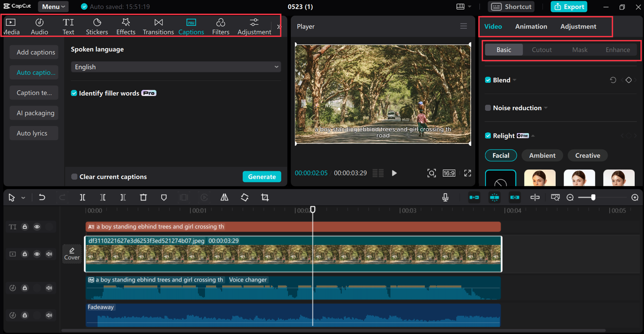Click the Undo arrow in timeline toolbar
Image resolution: width=644 pixels, height=334 pixels.
42,197
